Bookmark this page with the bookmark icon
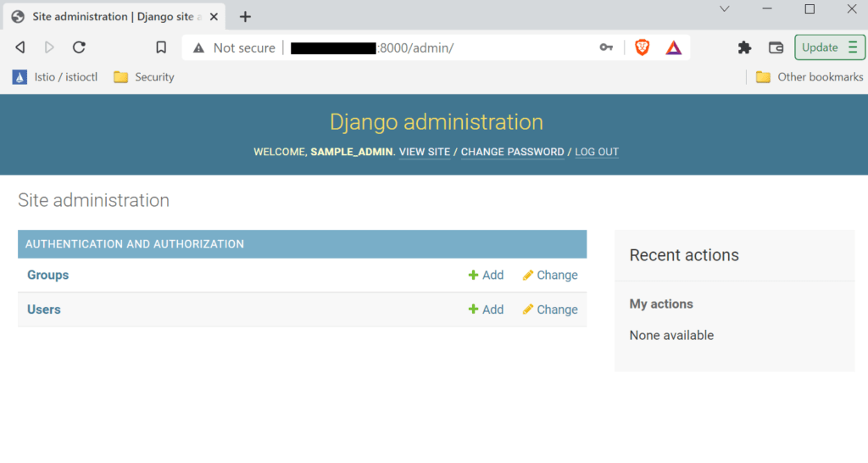This screenshot has height=463, width=868. click(x=161, y=47)
